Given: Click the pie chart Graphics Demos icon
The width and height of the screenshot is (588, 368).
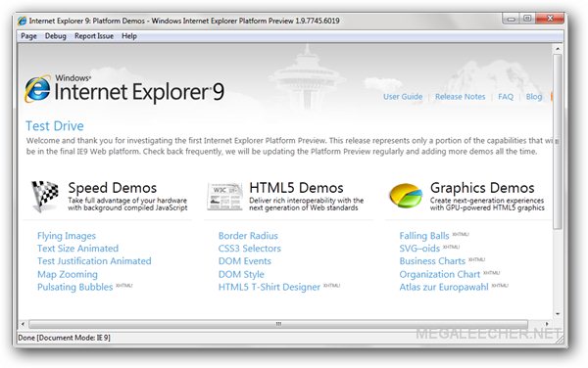Looking at the screenshot, I should point(406,196).
